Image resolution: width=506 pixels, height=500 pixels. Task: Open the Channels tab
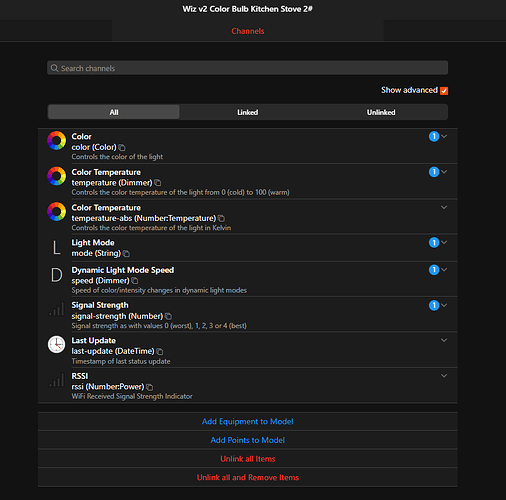(x=248, y=31)
